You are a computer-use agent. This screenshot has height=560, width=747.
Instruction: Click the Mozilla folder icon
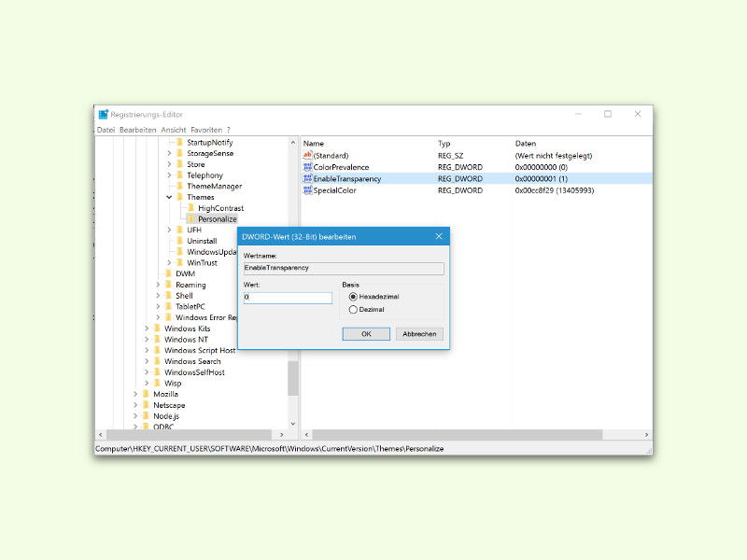coord(147,394)
